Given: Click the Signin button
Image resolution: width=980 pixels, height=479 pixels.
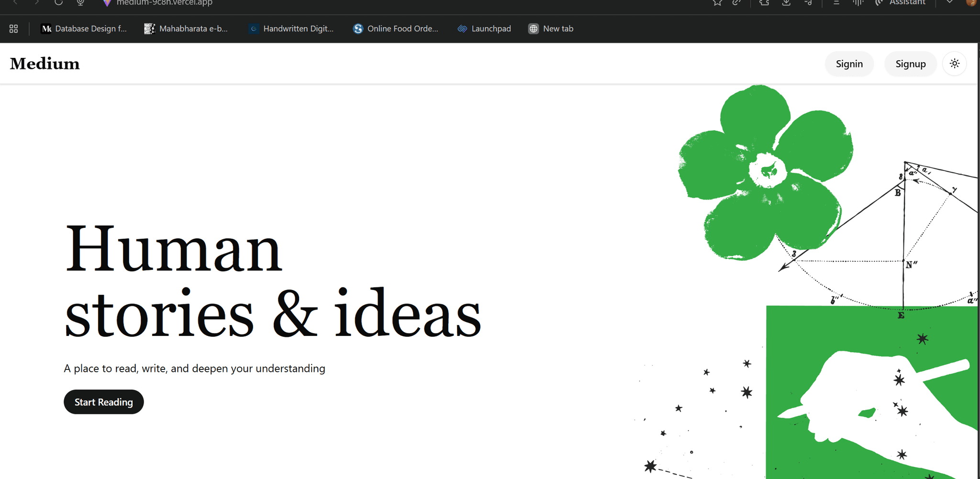Looking at the screenshot, I should coord(849,64).
